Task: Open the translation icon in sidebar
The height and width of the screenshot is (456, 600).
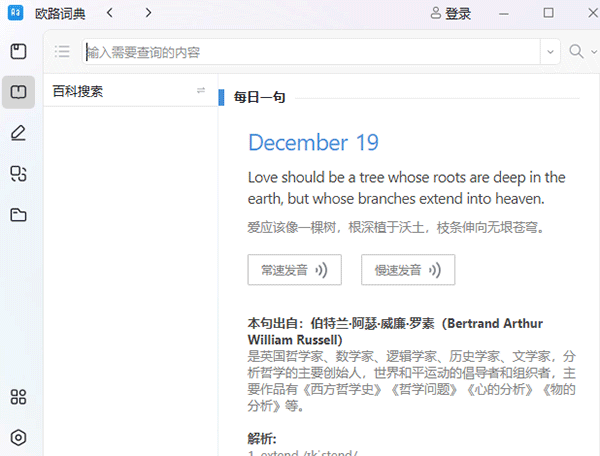Action: pyautogui.click(x=18, y=174)
